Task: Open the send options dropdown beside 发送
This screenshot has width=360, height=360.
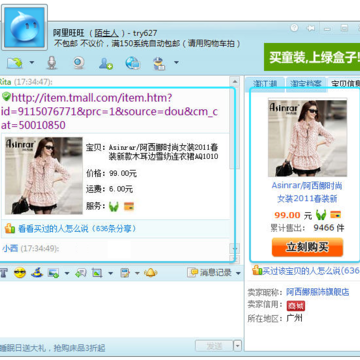Action: pyautogui.click(x=237, y=346)
